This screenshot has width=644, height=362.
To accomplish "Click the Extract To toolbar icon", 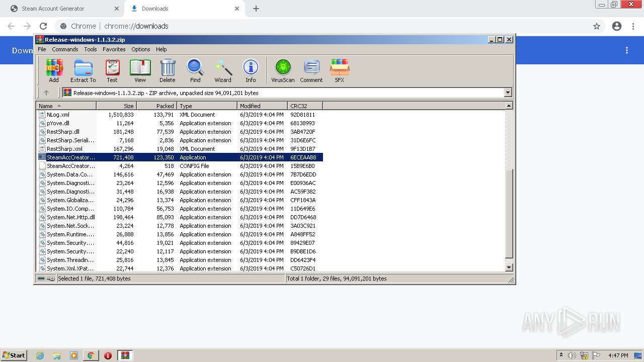I will coord(83,70).
